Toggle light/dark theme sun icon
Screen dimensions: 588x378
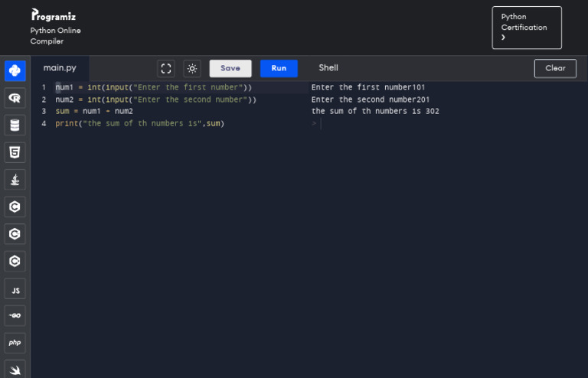click(x=192, y=69)
